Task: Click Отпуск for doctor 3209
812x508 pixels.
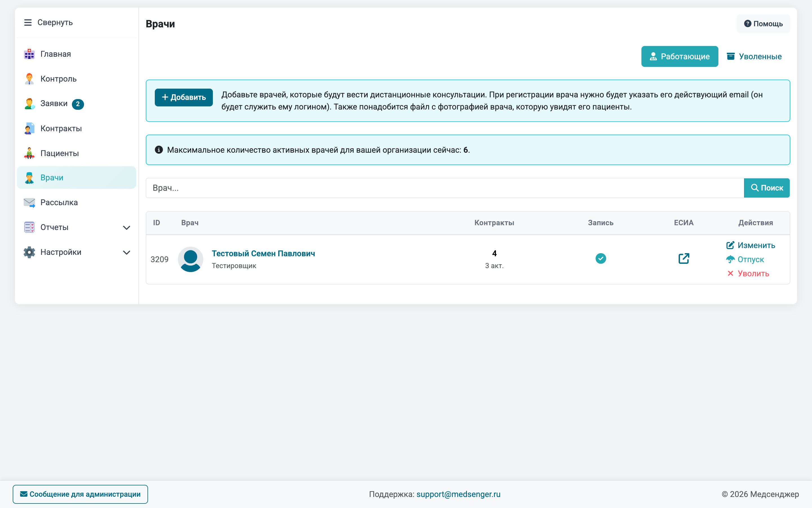Action: (745, 259)
